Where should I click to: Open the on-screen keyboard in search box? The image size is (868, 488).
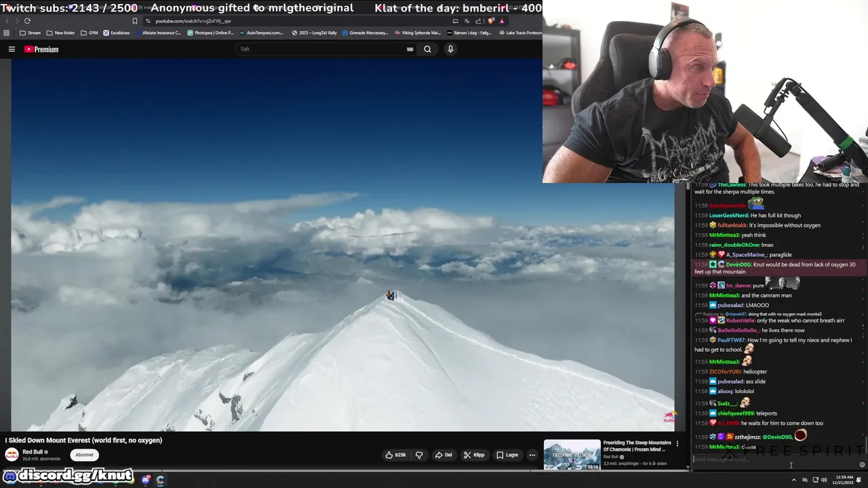[x=410, y=49]
